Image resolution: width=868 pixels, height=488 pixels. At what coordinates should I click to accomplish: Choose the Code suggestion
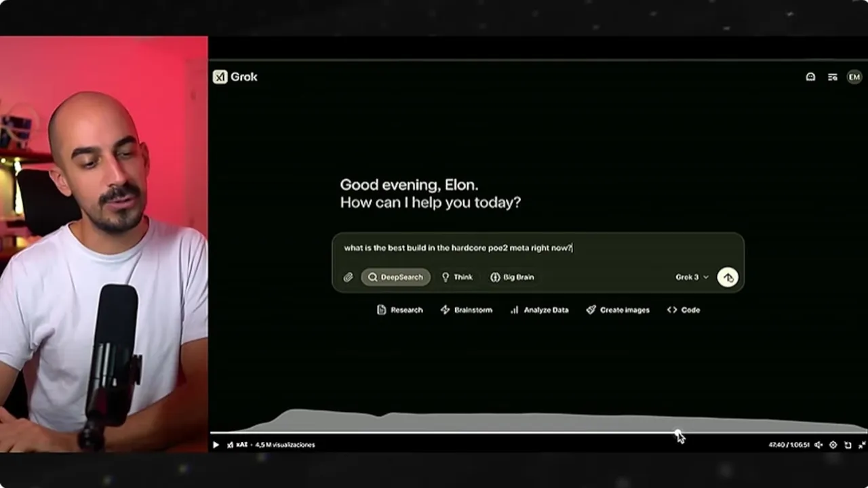click(x=684, y=310)
